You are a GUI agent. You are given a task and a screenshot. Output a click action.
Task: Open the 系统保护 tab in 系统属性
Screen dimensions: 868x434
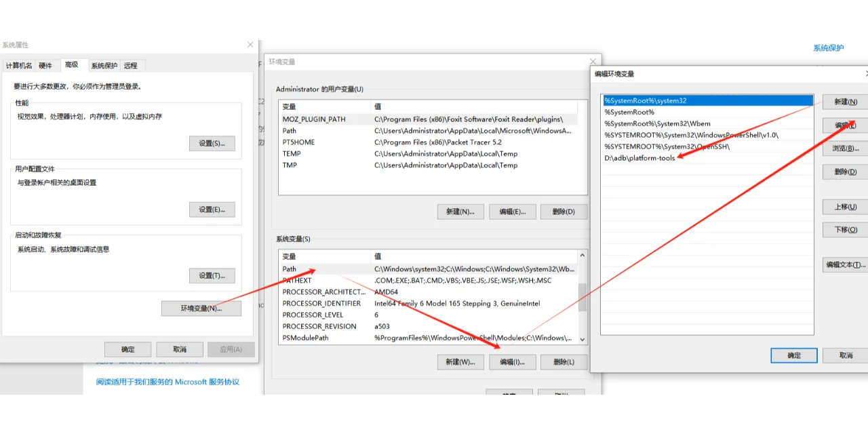pos(104,66)
